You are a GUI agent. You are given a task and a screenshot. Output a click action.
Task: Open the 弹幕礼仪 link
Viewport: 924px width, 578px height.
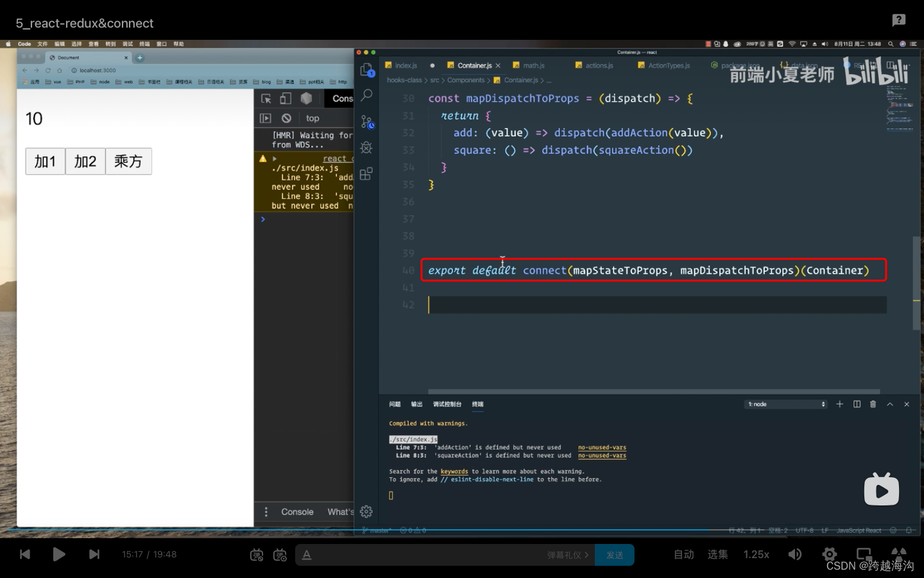(568, 555)
